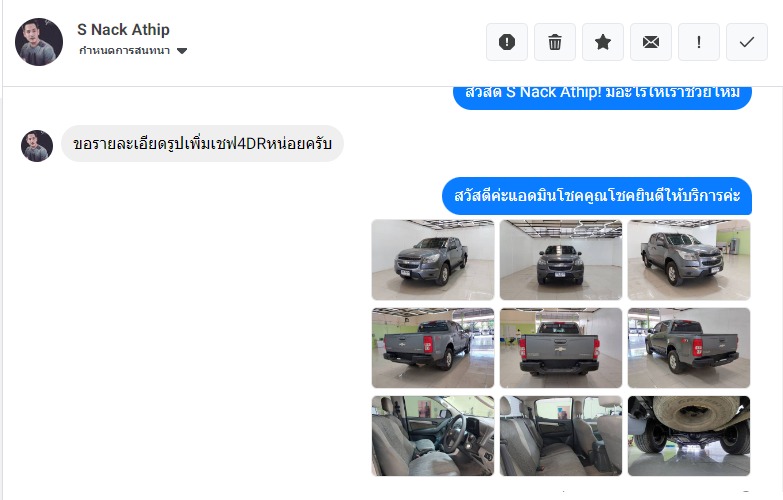
Task: Click the S Nack Athip name
Action: pos(123,29)
